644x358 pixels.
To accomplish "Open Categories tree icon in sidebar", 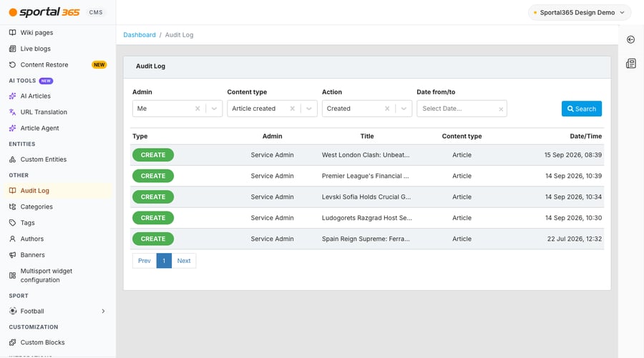I will 13,207.
